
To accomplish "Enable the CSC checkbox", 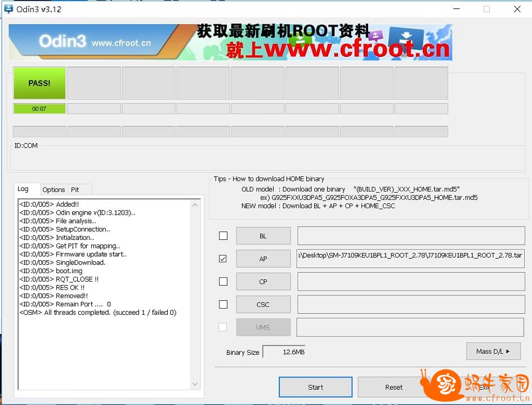I will click(223, 304).
